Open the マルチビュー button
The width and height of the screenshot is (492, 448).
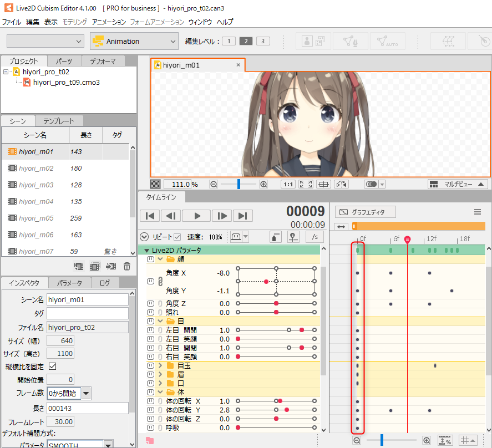[x=458, y=184]
